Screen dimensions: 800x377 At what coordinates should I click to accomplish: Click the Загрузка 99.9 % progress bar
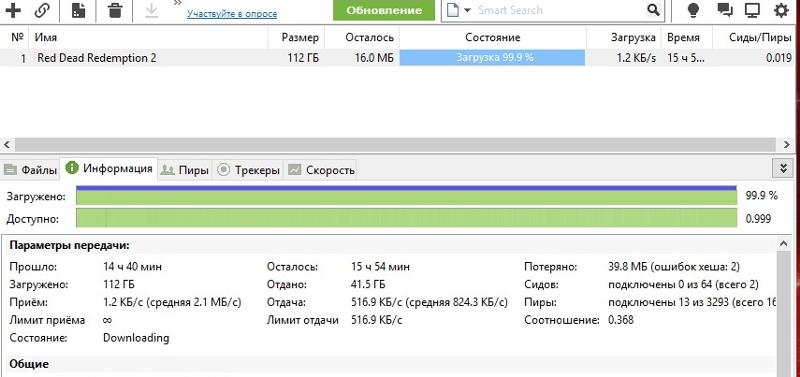point(492,58)
